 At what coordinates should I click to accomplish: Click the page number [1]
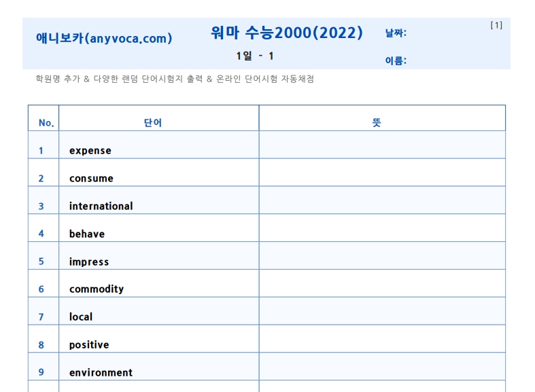click(496, 25)
